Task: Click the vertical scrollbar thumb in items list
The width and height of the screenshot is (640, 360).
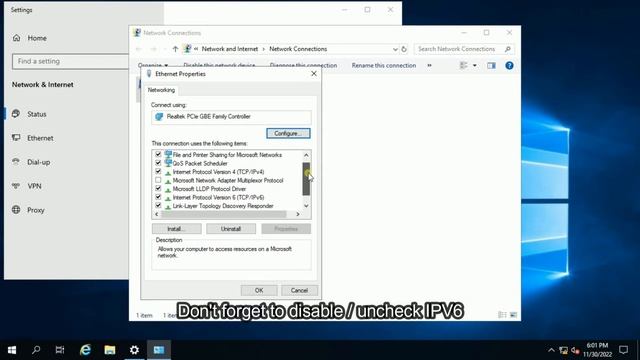Action: coord(306,179)
